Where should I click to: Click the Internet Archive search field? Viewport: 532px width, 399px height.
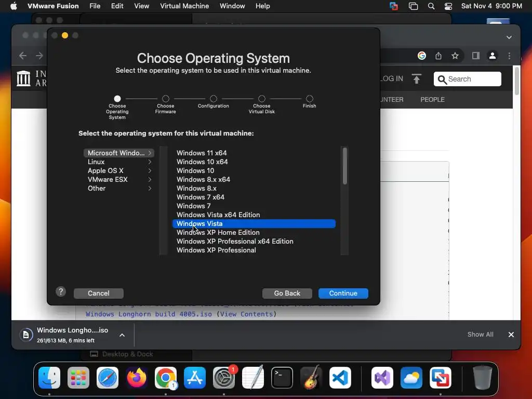[467, 79]
